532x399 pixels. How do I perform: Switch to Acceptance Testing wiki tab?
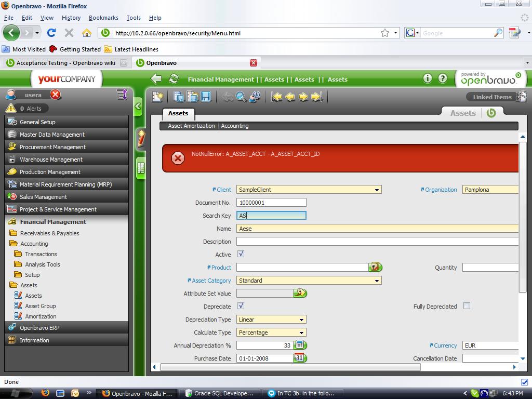(66, 63)
